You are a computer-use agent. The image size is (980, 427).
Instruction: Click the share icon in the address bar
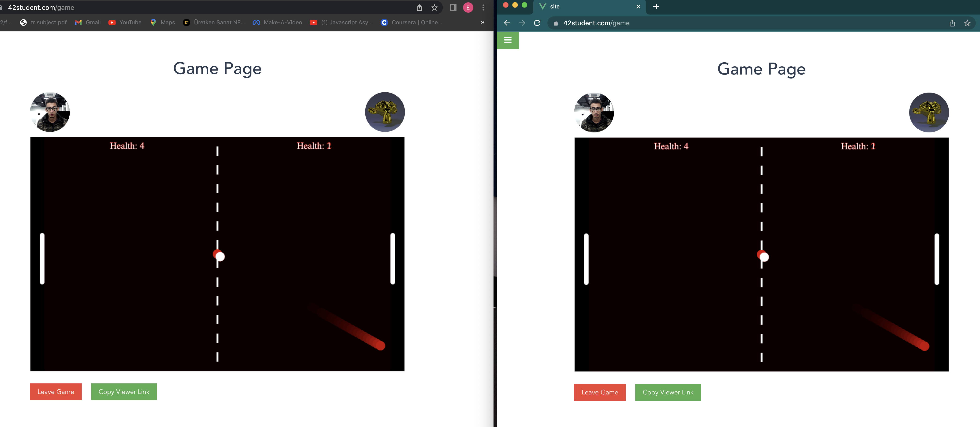click(x=419, y=7)
